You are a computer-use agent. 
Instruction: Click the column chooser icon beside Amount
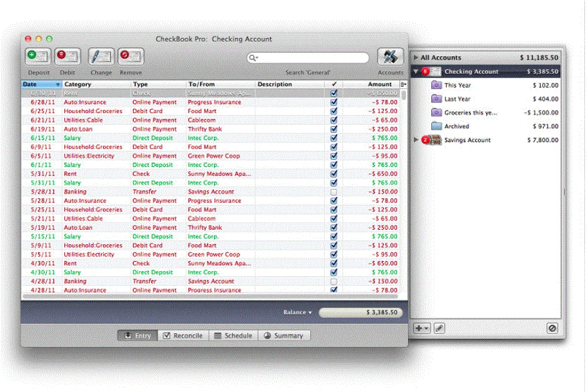(403, 85)
